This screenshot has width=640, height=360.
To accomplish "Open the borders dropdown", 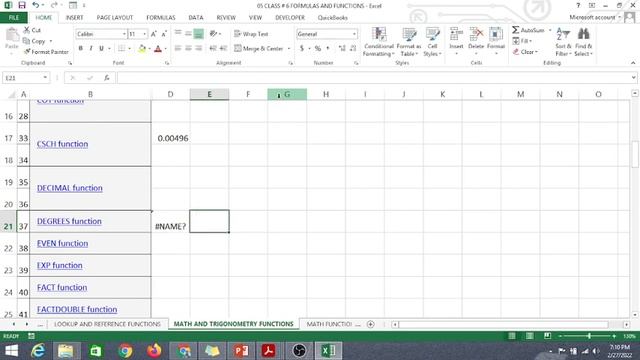I will pyautogui.click(x=129, y=49).
